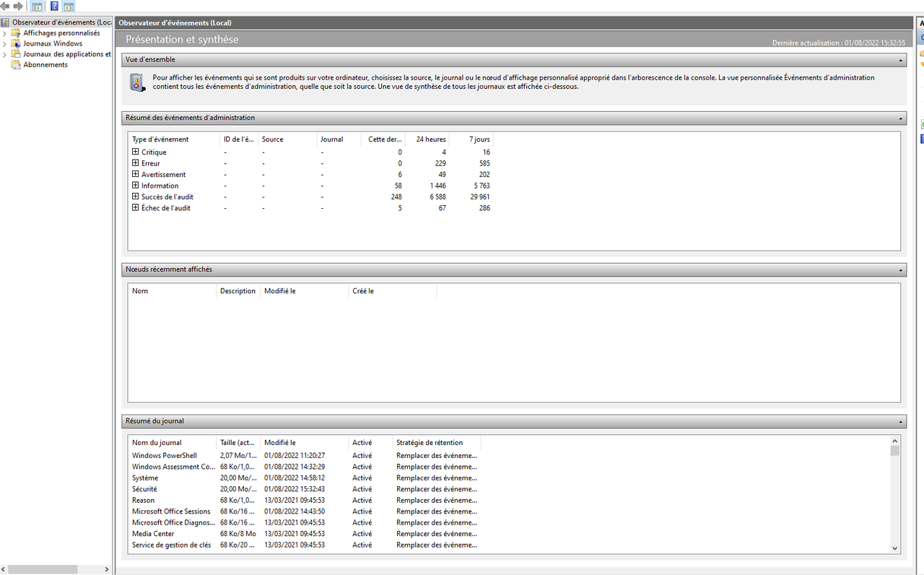The width and height of the screenshot is (924, 575).
Task: Click the Journaux des applications folder icon
Action: pos(16,54)
